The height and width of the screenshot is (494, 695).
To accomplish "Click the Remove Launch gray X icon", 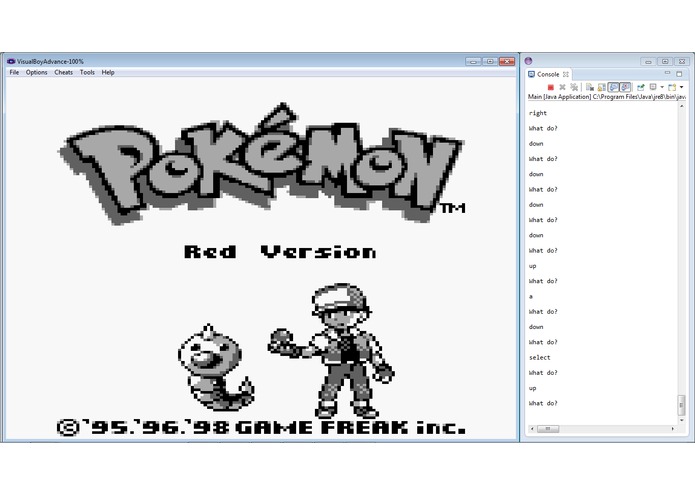I will 562,87.
